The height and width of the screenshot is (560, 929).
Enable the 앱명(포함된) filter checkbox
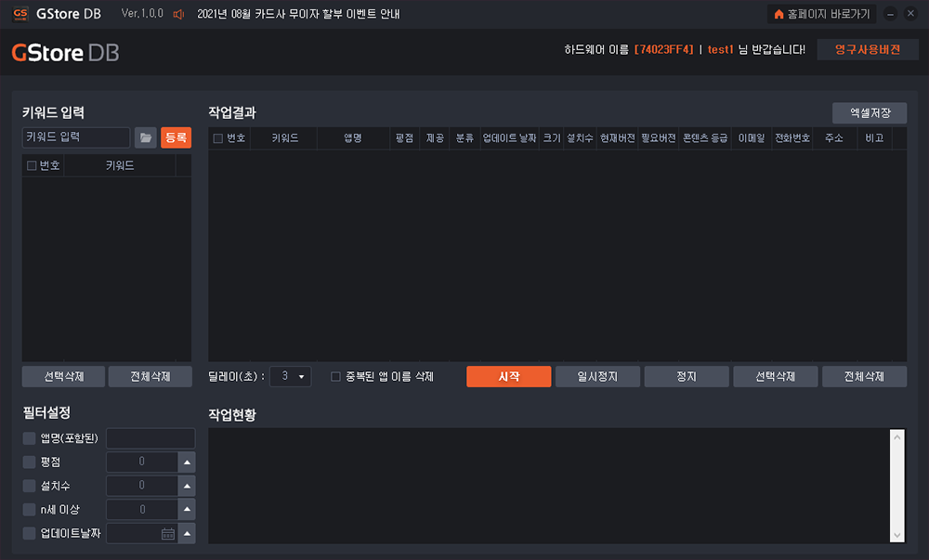29,438
